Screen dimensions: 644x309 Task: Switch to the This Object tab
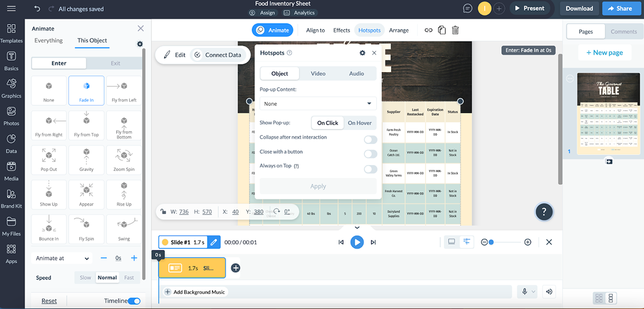click(92, 40)
